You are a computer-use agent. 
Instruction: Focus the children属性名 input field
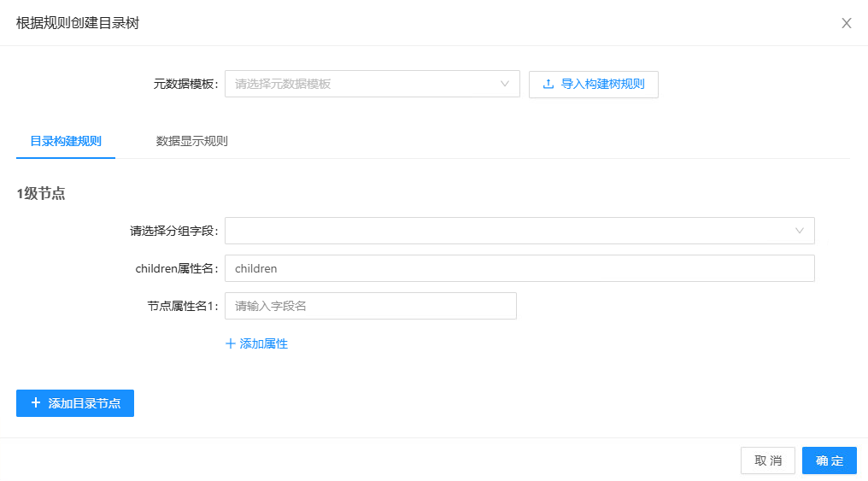(519, 268)
